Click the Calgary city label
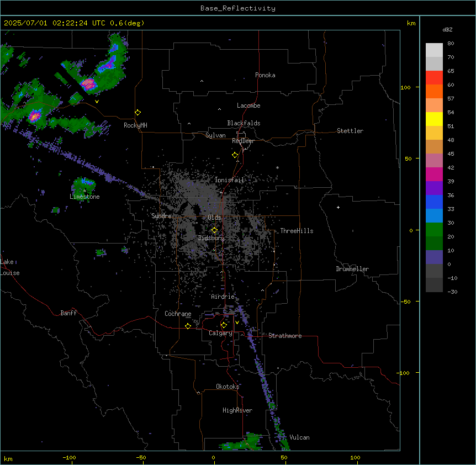This screenshot has height=465, width=476. 220,333
